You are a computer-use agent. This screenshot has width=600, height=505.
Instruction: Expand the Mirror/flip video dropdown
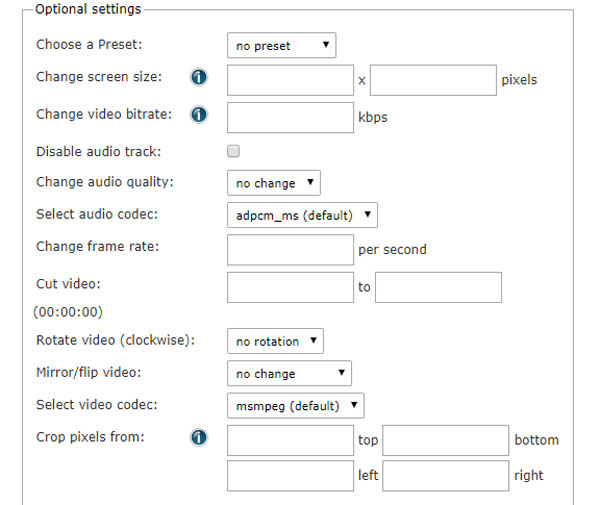289,374
